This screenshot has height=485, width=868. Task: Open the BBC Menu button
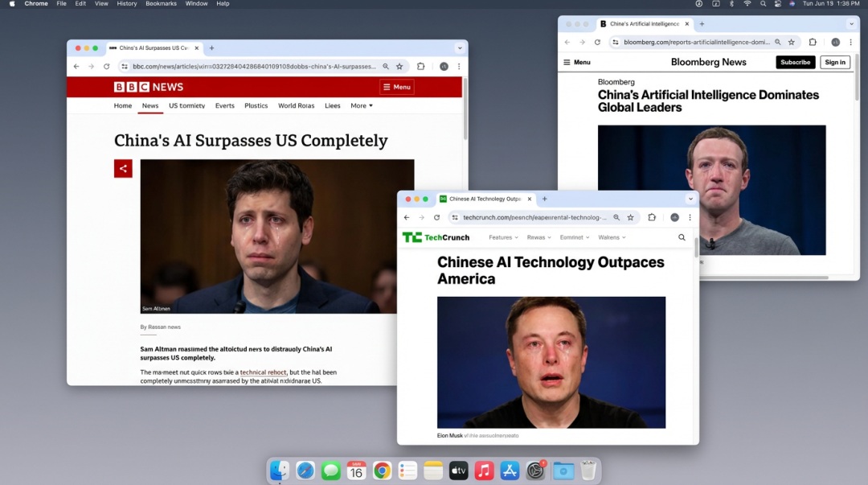pyautogui.click(x=397, y=87)
